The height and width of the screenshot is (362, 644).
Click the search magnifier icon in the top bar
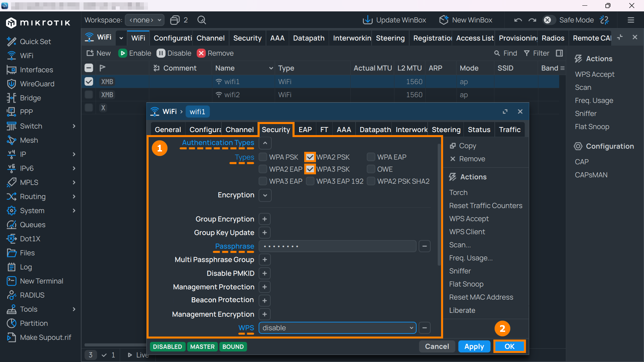coord(202,20)
